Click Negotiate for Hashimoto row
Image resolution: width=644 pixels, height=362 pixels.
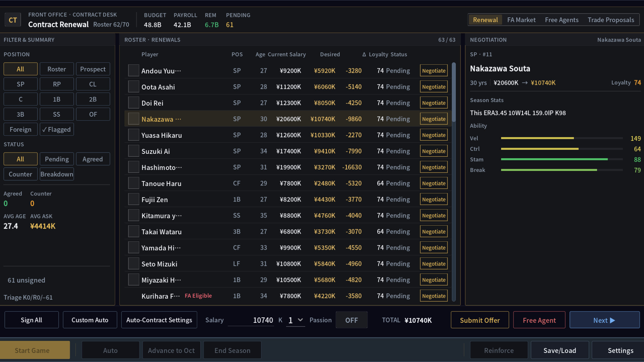click(434, 167)
